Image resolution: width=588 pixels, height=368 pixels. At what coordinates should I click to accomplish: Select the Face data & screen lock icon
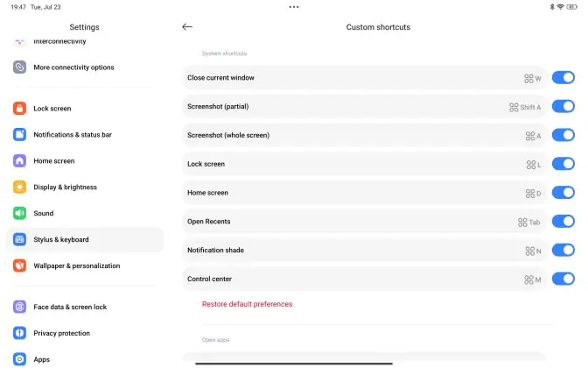(19, 307)
